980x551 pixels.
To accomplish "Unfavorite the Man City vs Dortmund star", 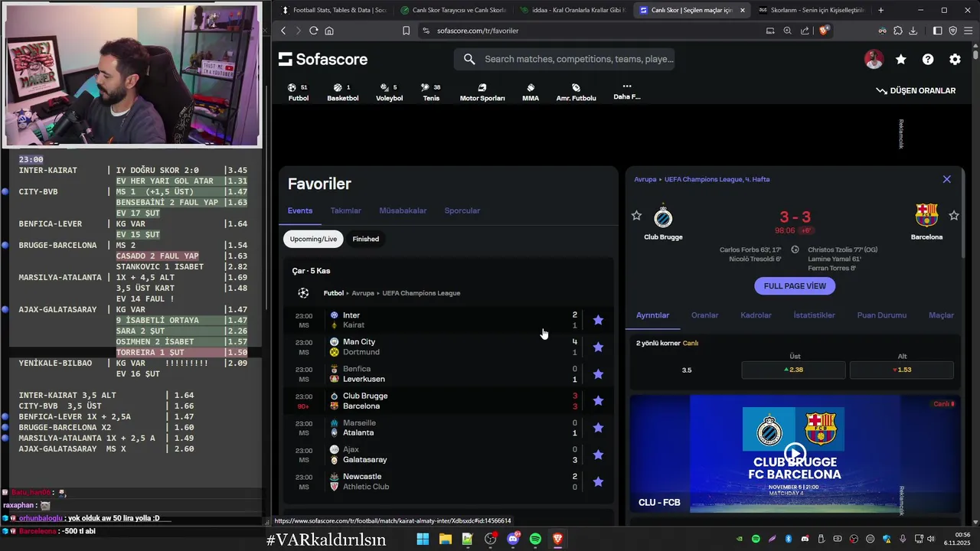I will pyautogui.click(x=598, y=347).
